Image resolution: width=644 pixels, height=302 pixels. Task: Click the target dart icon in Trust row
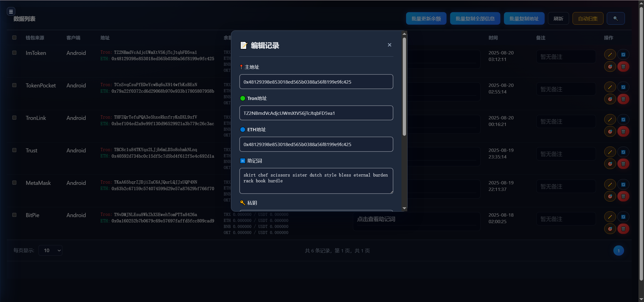click(x=610, y=164)
